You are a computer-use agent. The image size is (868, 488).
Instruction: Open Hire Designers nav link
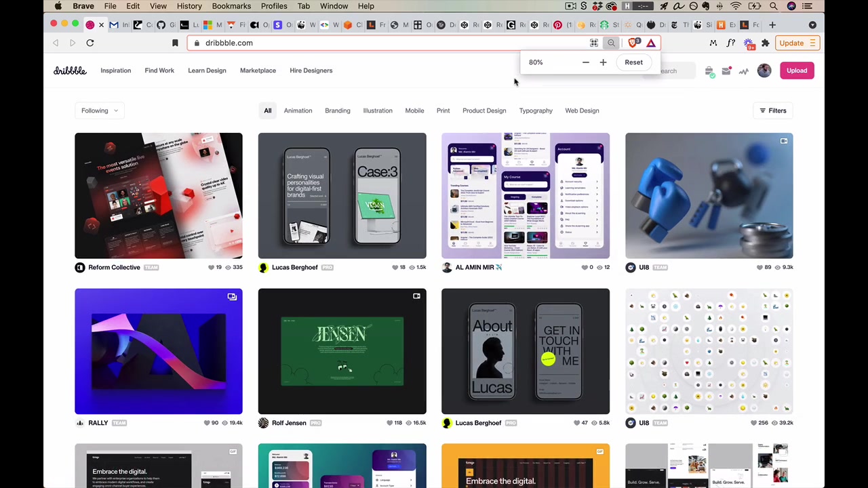pos(311,70)
